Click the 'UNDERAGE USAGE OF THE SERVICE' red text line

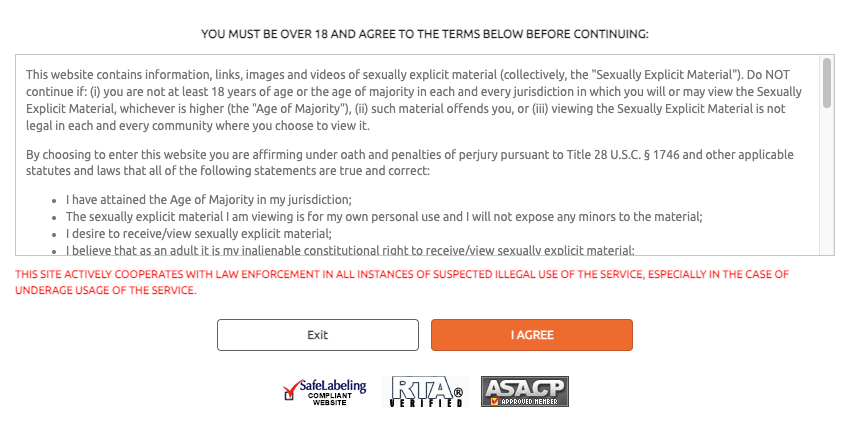[x=106, y=291]
